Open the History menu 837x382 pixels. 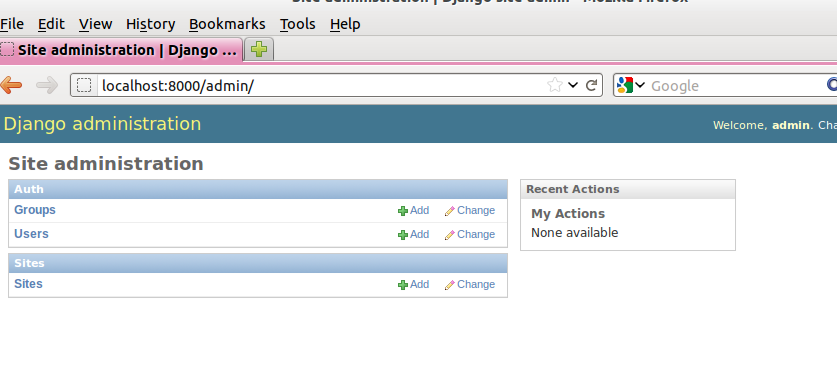click(x=151, y=24)
